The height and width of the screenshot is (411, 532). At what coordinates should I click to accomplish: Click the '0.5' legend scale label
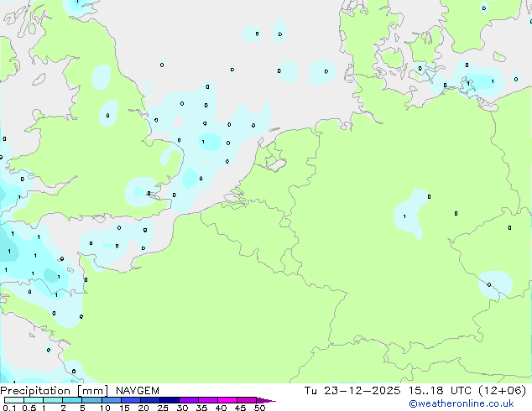pyautogui.click(x=29, y=408)
